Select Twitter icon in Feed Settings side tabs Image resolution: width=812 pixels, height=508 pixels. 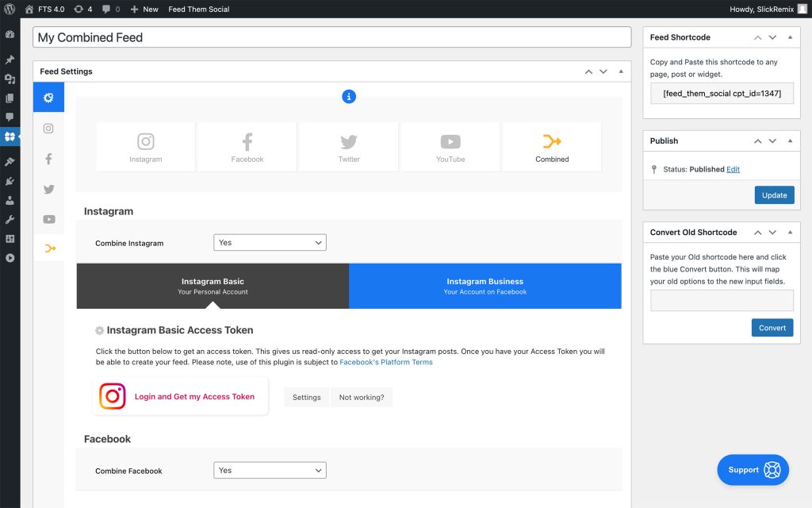tap(48, 189)
